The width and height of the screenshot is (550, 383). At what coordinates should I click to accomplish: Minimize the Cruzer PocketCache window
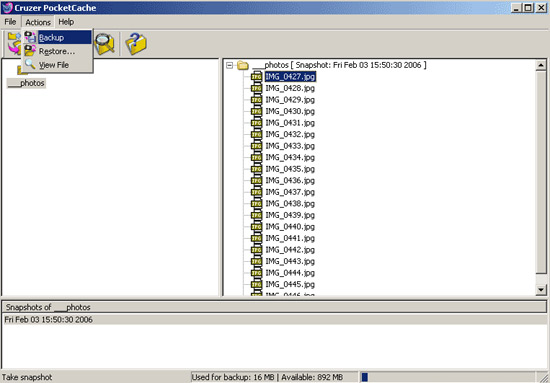point(516,8)
